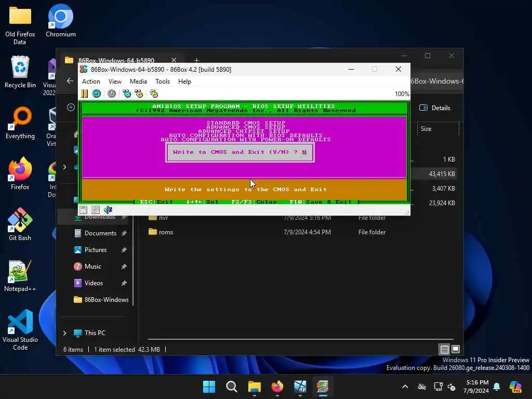This screenshot has width=532, height=399.
Task: Launch Visual Studio Code shortcut
Action: coord(20,330)
